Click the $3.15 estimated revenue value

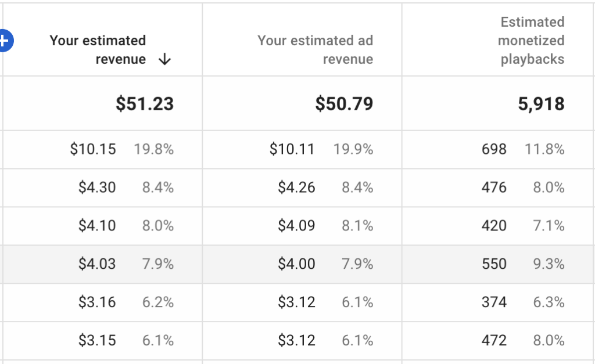pyautogui.click(x=97, y=341)
